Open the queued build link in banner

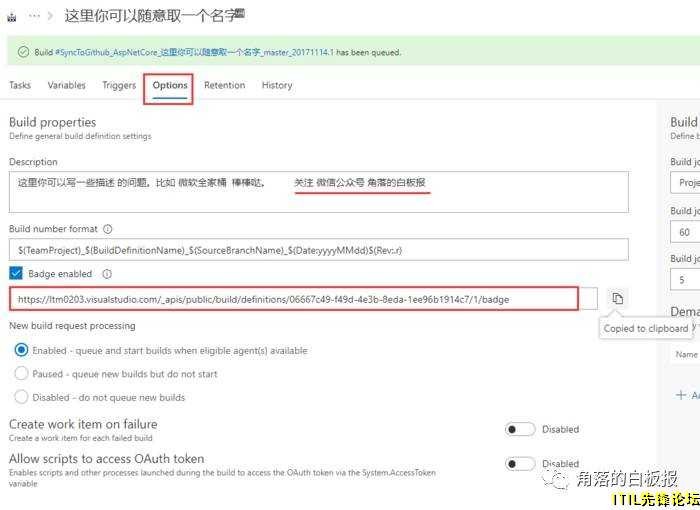point(194,52)
